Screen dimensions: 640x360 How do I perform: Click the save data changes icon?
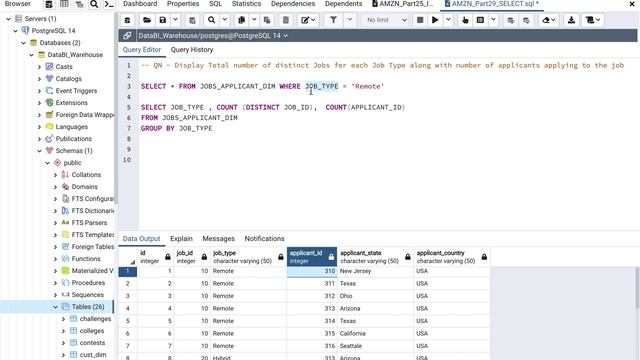click(192, 20)
